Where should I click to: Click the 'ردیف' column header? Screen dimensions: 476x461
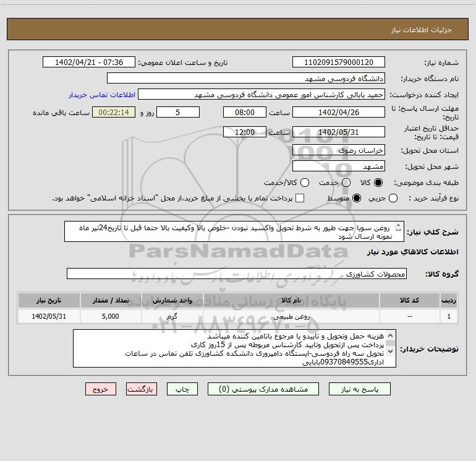449,300
